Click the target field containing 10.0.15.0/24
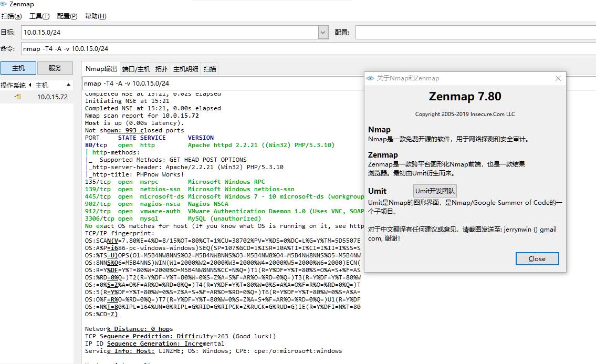Image resolution: width=596 pixels, height=364 pixels. 170,33
